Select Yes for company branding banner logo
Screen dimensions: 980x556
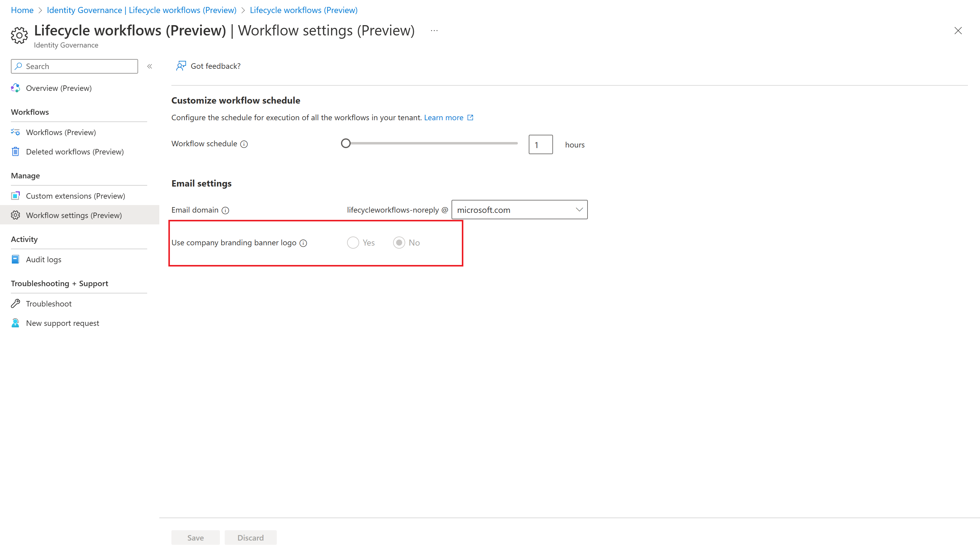click(353, 242)
